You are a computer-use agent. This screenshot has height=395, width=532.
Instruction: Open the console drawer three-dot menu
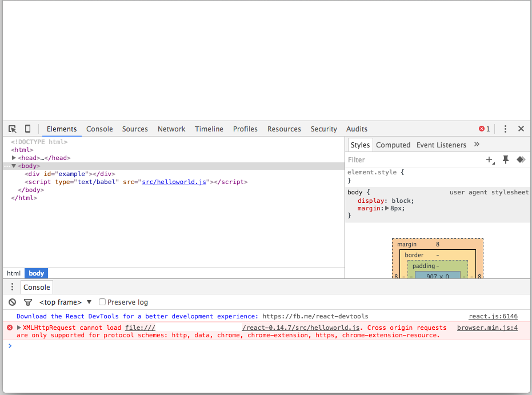[12, 287]
